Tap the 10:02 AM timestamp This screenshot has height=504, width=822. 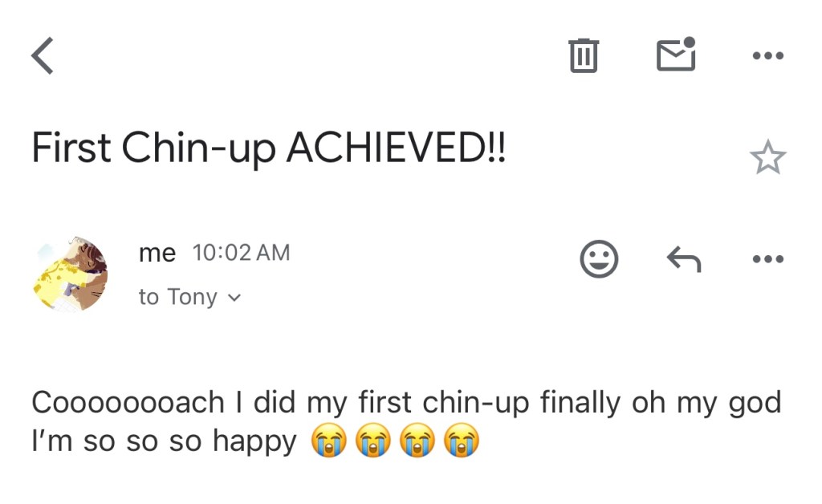[x=241, y=253]
